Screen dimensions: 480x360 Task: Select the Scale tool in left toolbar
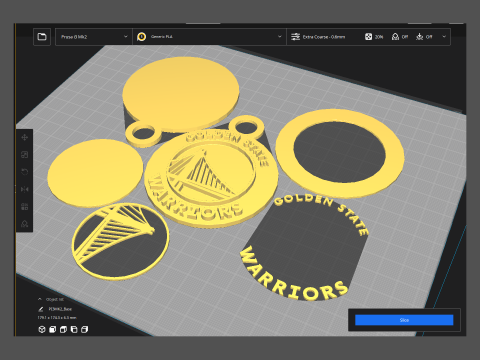(25, 155)
